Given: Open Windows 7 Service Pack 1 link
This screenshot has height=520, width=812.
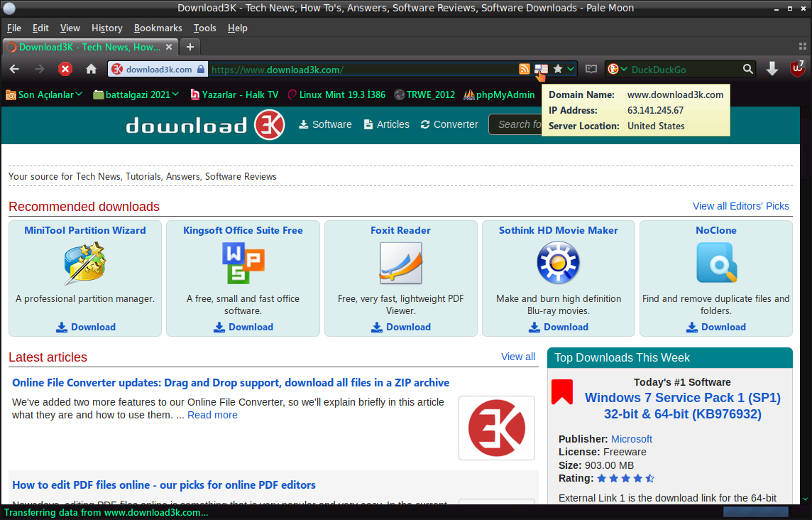Looking at the screenshot, I should (x=683, y=406).
